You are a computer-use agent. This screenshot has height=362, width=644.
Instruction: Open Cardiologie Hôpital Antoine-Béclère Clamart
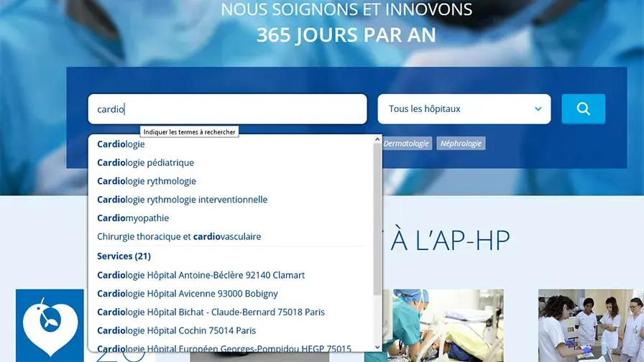(x=201, y=275)
